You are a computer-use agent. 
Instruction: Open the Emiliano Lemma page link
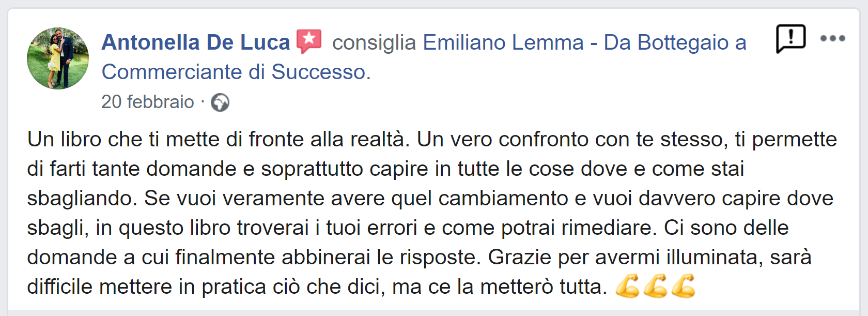tap(503, 42)
